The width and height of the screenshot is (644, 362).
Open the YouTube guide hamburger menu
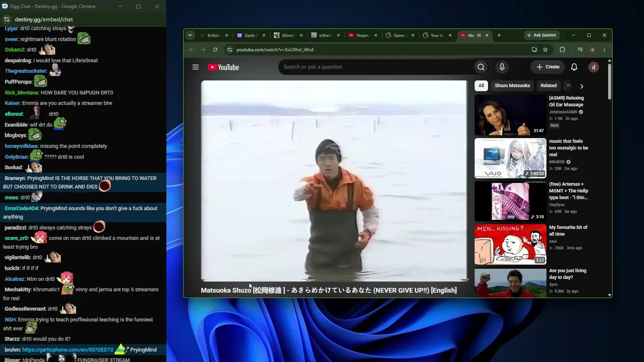[196, 67]
